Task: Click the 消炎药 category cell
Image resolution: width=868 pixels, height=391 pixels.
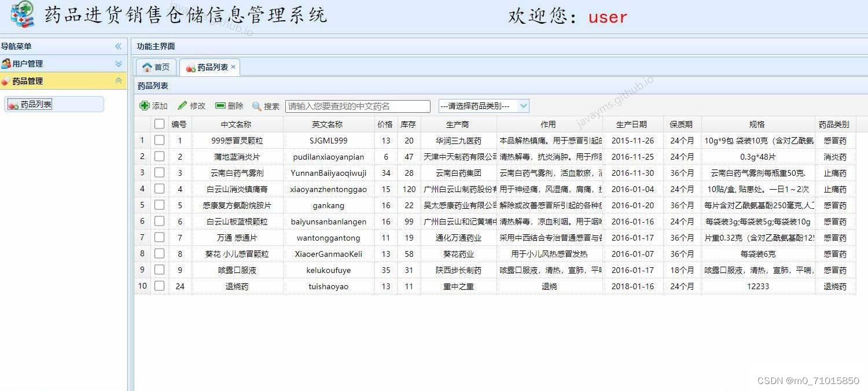Action: 835,157
